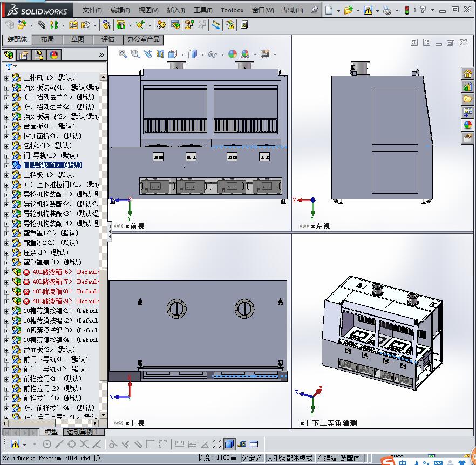
Task: Open the Hide/Show Items glasses dropdown arrow
Action: [x=221, y=54]
